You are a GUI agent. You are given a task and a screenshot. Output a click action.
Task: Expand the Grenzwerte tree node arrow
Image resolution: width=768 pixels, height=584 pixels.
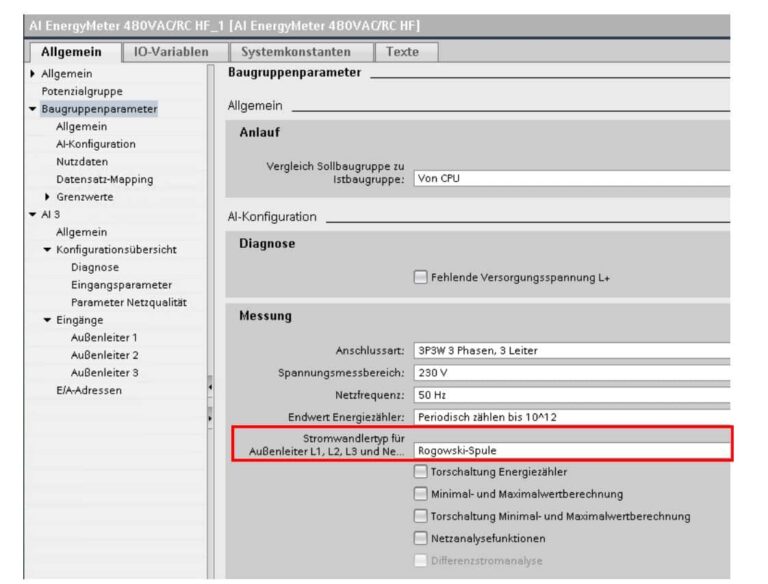[47, 197]
